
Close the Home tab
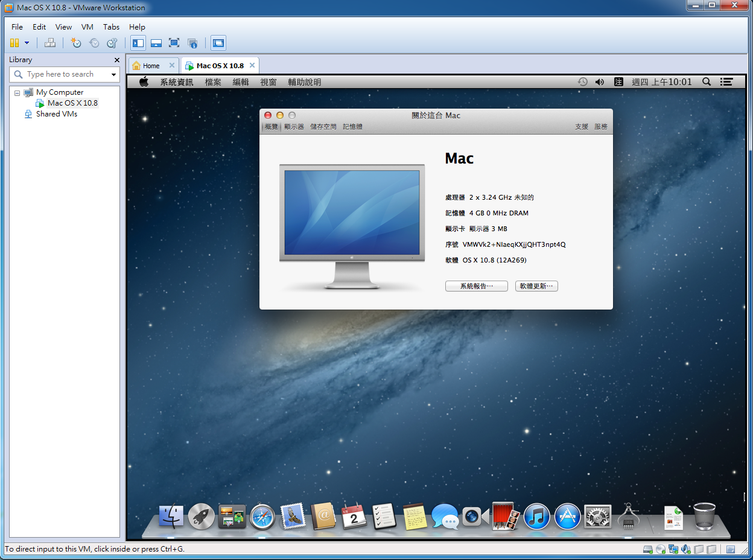(x=172, y=65)
